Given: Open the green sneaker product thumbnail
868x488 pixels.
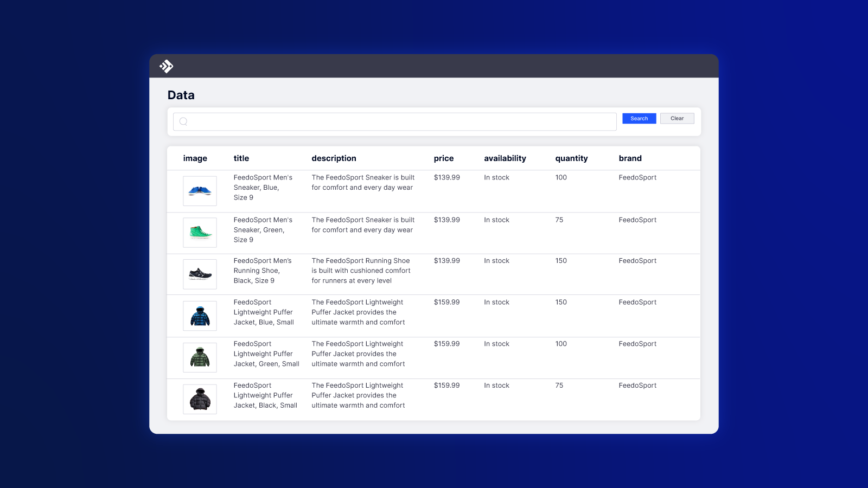Looking at the screenshot, I should point(200,233).
